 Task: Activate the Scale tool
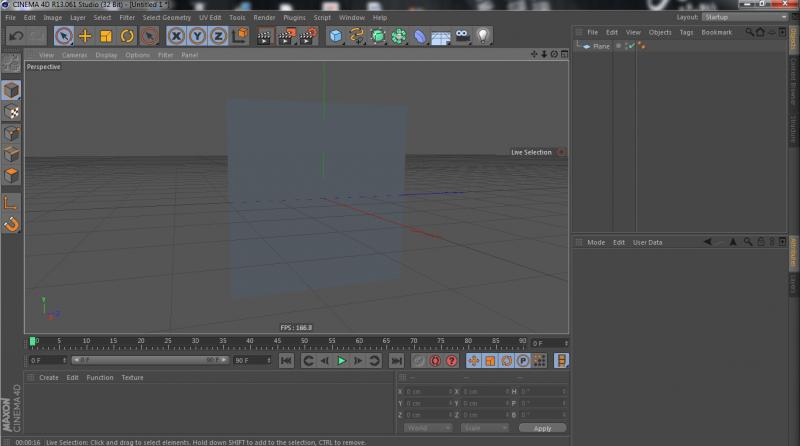coord(106,36)
